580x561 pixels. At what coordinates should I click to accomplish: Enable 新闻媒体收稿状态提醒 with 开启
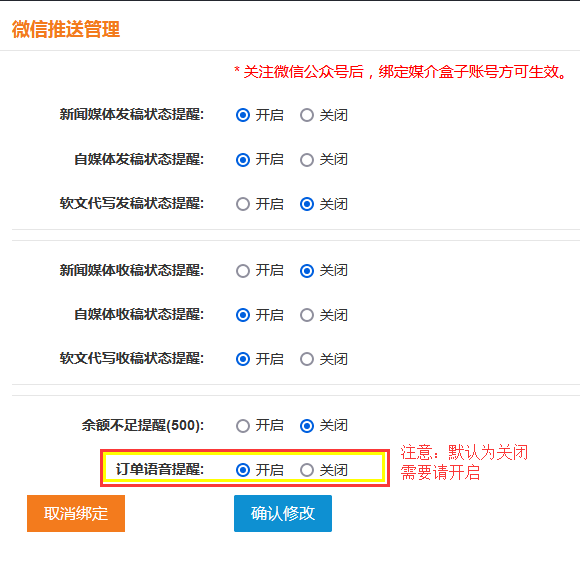click(243, 271)
